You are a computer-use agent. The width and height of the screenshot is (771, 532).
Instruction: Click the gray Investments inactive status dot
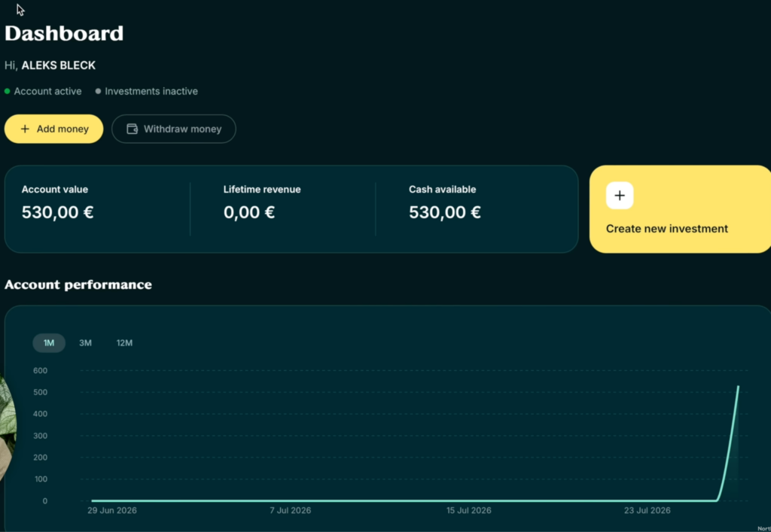coord(98,91)
